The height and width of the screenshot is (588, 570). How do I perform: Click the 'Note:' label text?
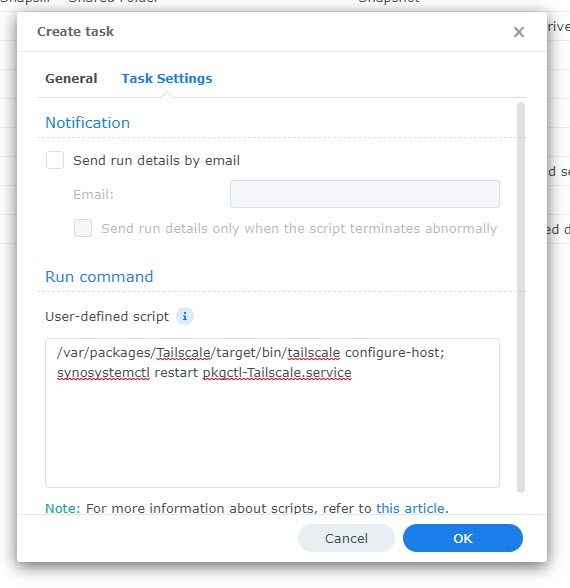coord(63,508)
